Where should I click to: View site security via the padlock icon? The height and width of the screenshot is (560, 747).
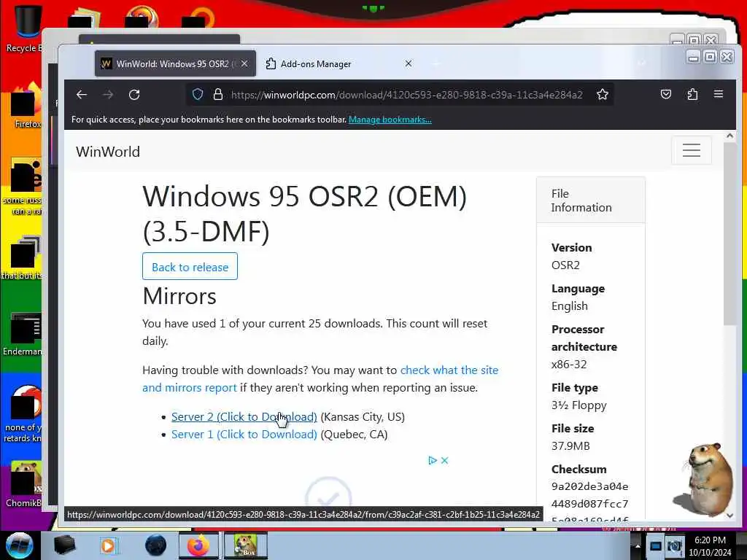(x=218, y=95)
